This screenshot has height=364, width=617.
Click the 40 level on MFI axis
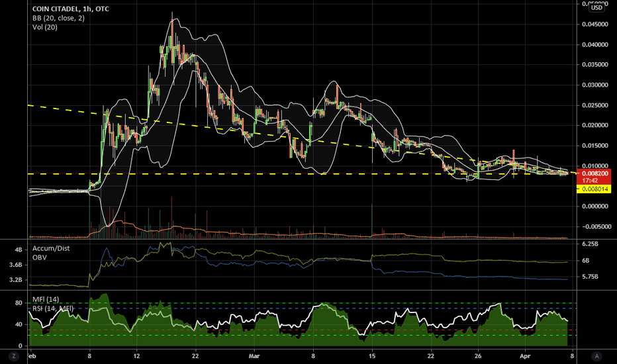click(19, 325)
